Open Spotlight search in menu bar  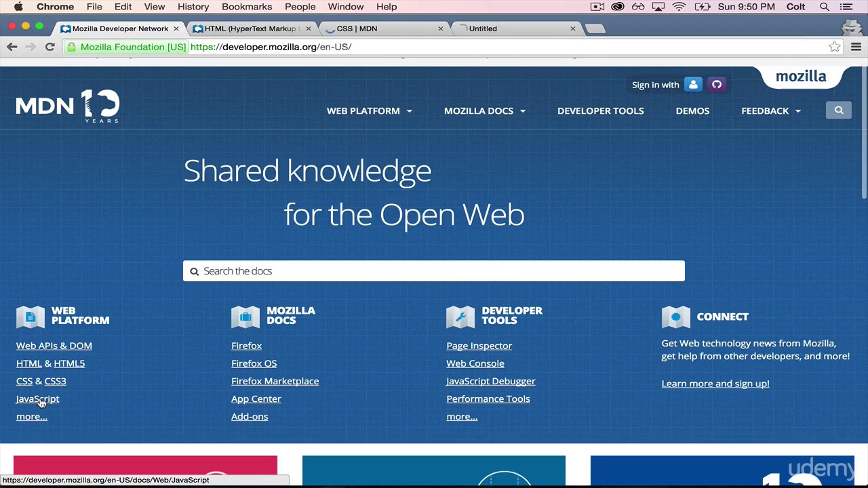825,7
